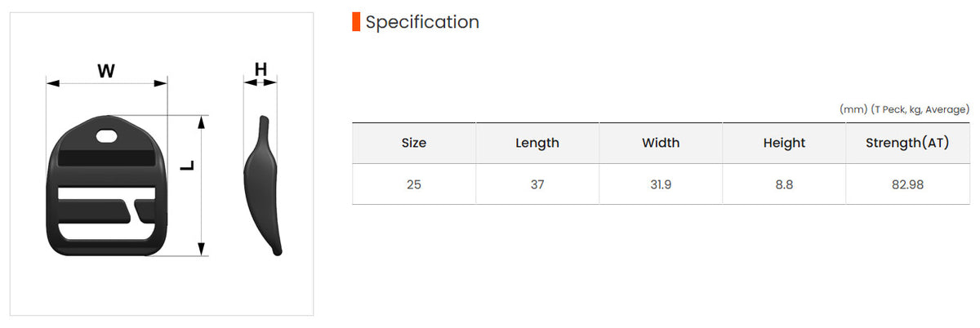Click the Length column header
Image resolution: width=980 pixels, height=328 pixels.
(537, 143)
